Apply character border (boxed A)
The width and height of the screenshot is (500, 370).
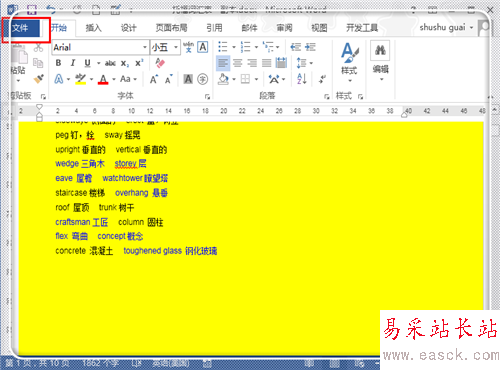click(203, 47)
